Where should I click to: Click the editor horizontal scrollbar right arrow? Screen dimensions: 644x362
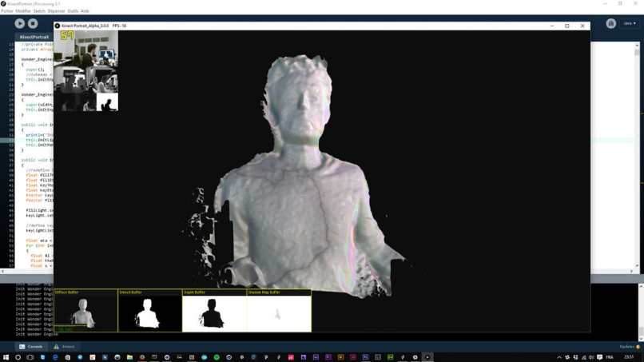(631, 271)
